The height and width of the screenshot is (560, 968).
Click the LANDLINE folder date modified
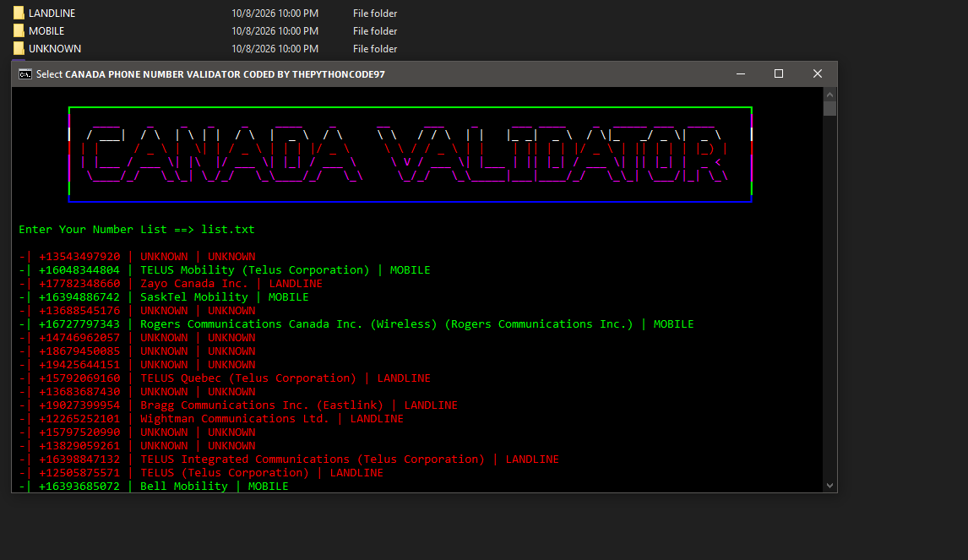275,13
